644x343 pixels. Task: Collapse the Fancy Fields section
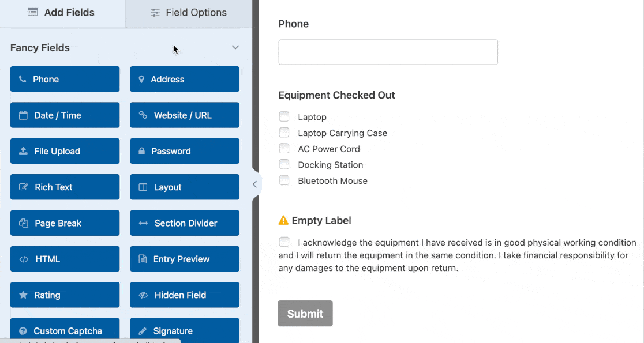(x=235, y=48)
